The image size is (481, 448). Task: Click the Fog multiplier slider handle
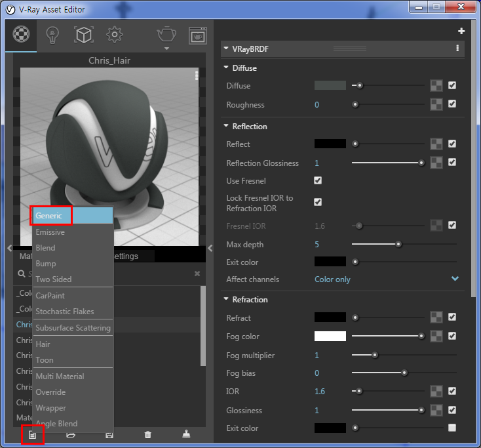point(375,356)
